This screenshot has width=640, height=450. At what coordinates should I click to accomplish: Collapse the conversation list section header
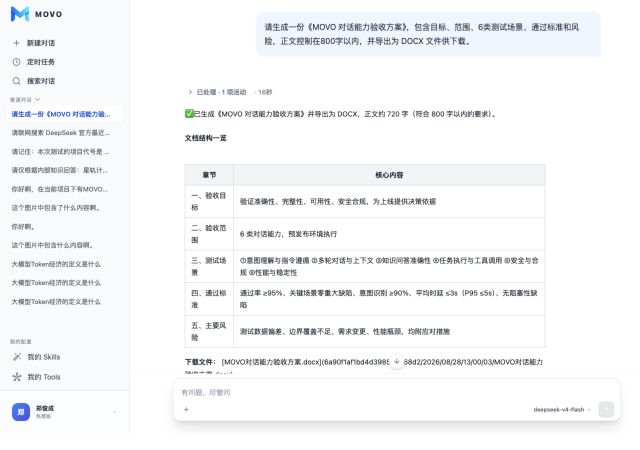coord(25,100)
